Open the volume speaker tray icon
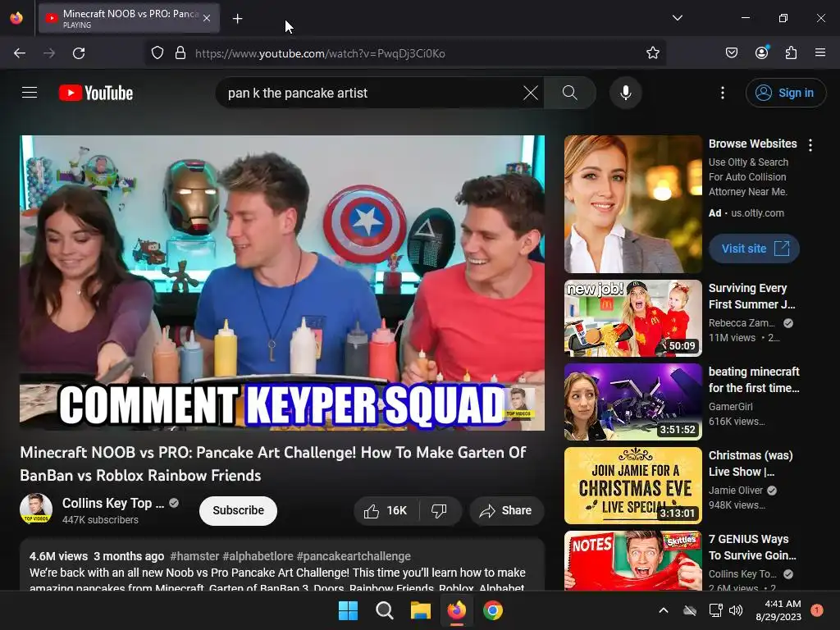 tap(736, 610)
